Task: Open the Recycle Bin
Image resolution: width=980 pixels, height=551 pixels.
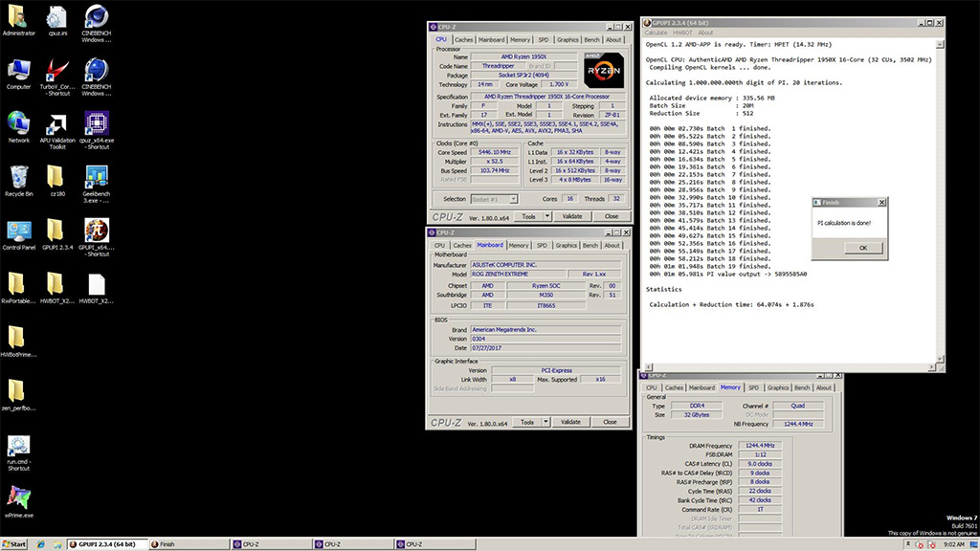Action: tap(19, 181)
